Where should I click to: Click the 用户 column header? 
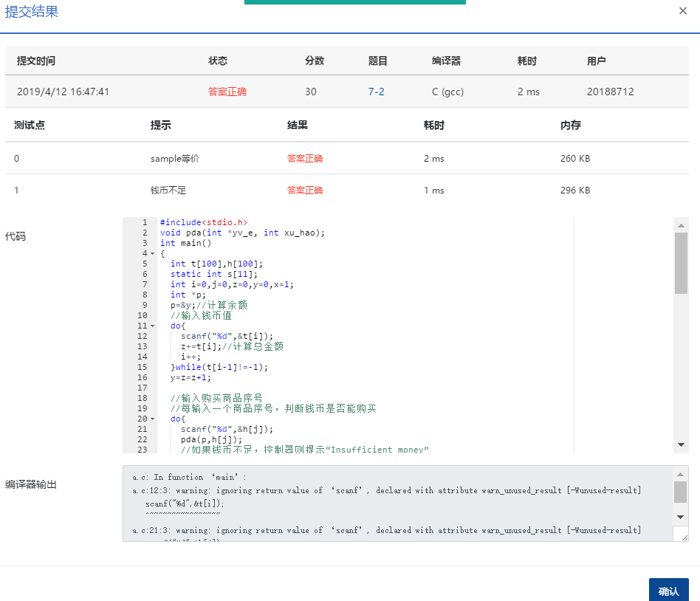596,61
